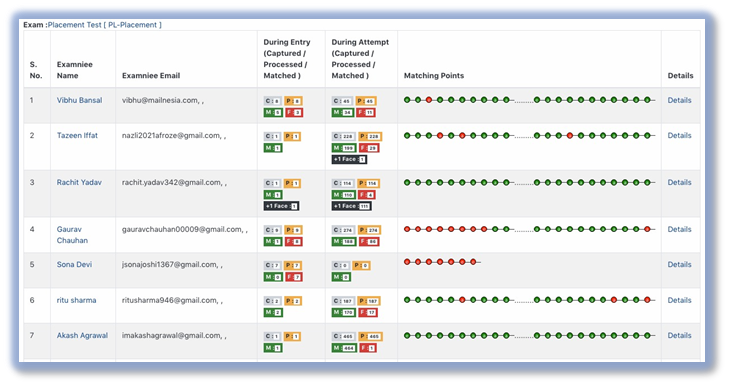
Task: Click the Examinee Email column header
Action: click(151, 75)
